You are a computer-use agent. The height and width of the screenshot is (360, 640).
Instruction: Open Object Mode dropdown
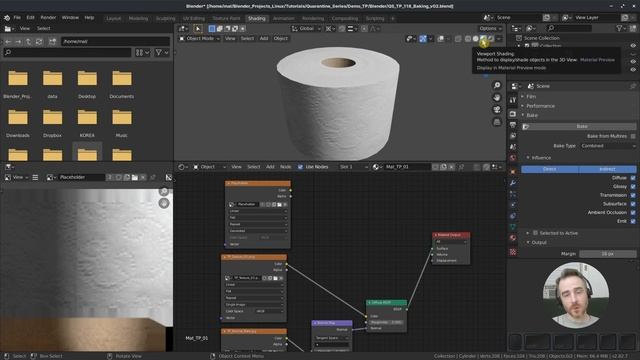(x=200, y=38)
